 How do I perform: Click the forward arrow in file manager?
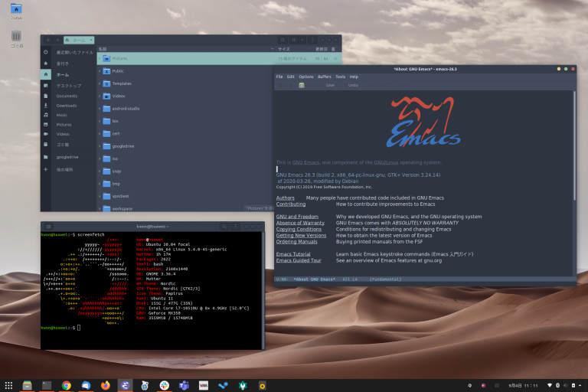point(57,40)
